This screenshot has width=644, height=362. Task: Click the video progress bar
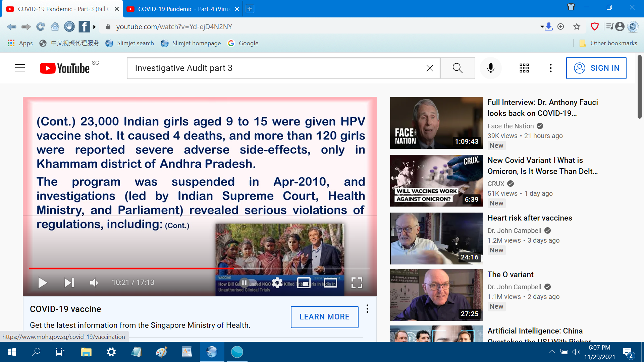pos(200,268)
